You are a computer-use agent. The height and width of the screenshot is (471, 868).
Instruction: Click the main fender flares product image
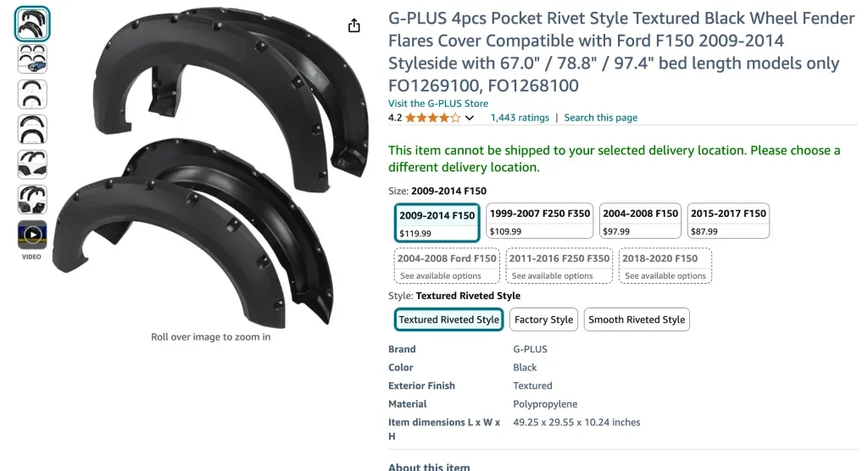pyautogui.click(x=211, y=169)
